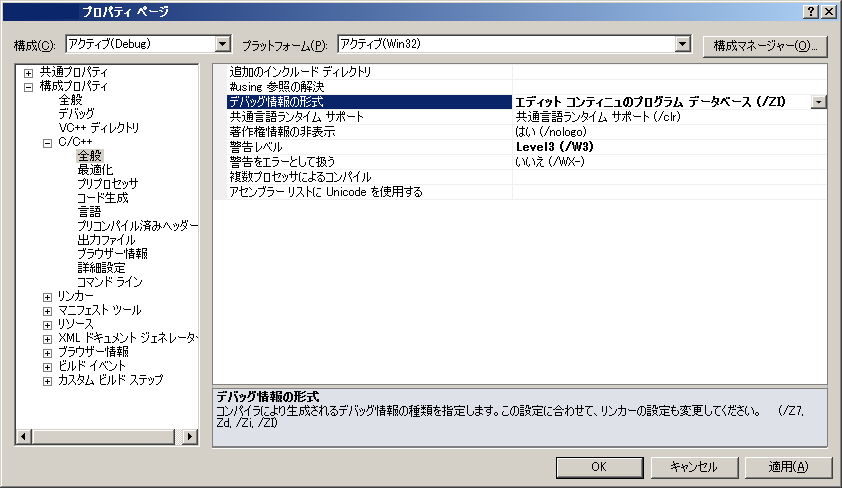842x488 pixels.
Task: Click the キャンセル button
Action: point(694,467)
